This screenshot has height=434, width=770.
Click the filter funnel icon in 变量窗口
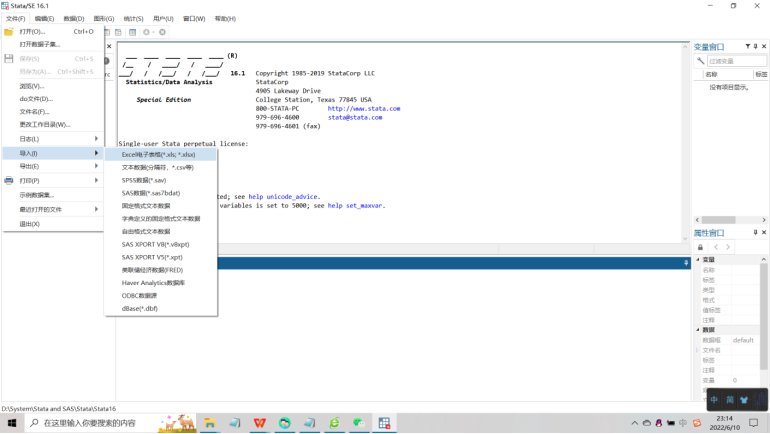pos(747,46)
